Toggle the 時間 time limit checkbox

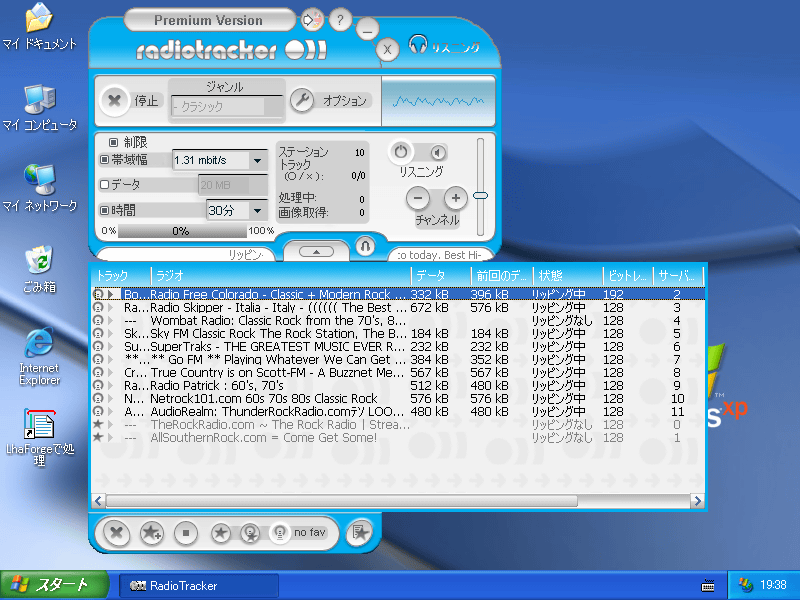[x=105, y=210]
